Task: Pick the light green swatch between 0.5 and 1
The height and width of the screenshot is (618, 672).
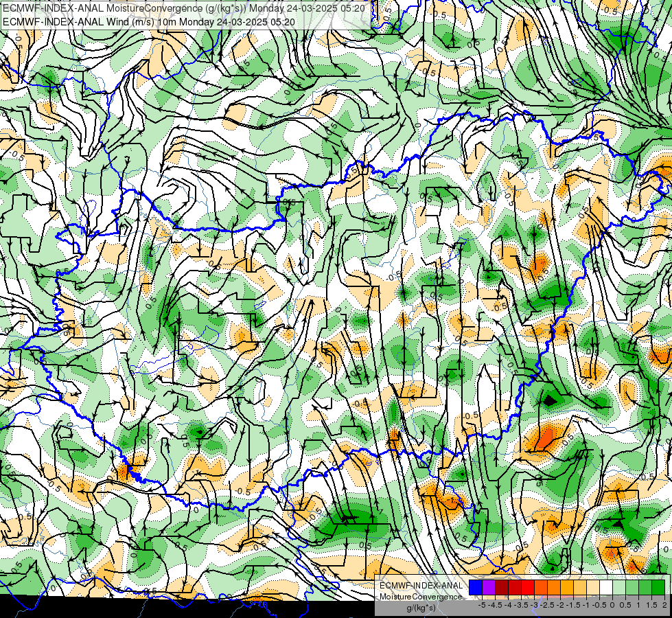Action: coord(632,587)
